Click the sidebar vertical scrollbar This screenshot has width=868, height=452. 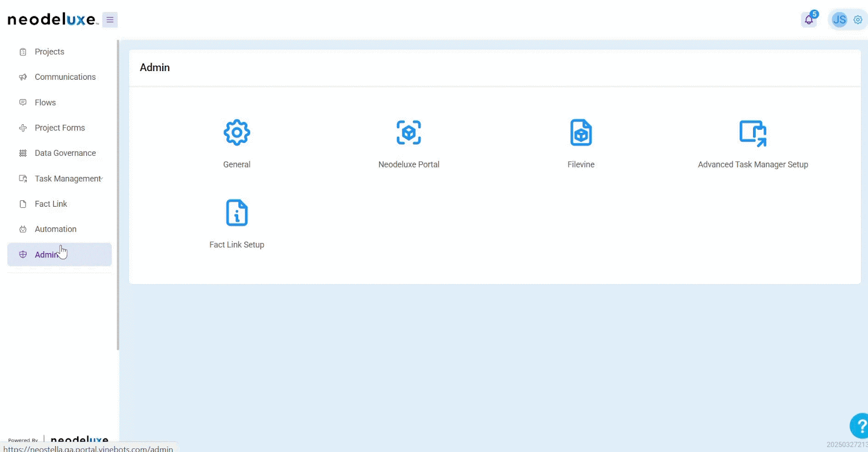[x=118, y=195]
